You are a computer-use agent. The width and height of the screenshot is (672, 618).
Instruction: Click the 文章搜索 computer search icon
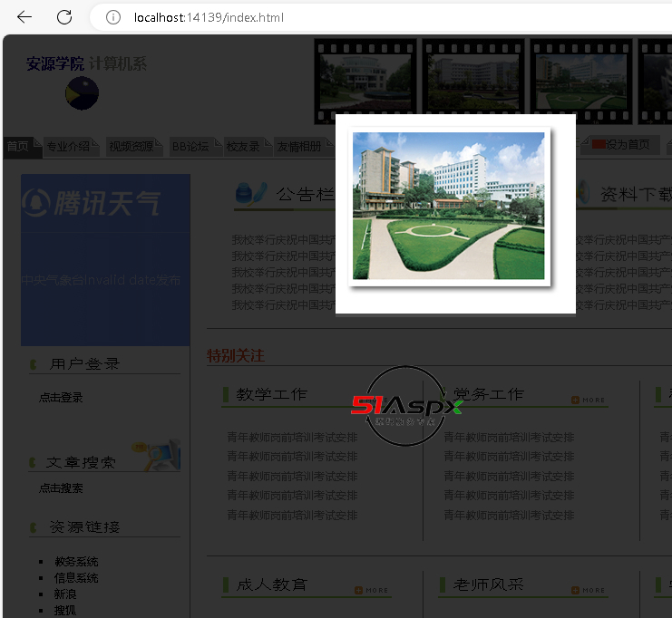(156, 455)
